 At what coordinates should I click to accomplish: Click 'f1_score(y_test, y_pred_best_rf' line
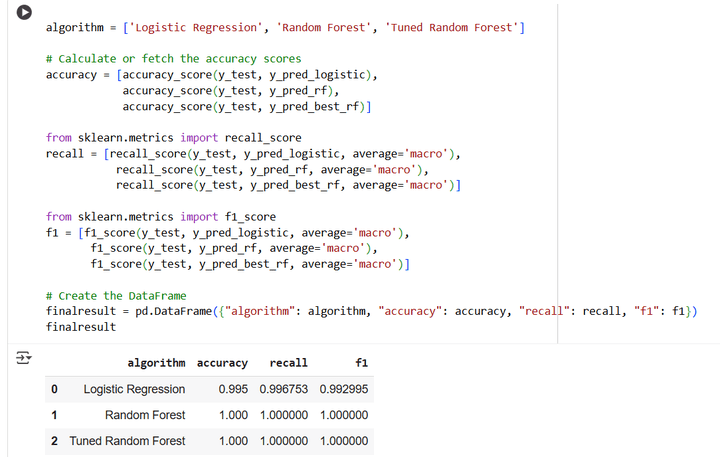click(250, 264)
